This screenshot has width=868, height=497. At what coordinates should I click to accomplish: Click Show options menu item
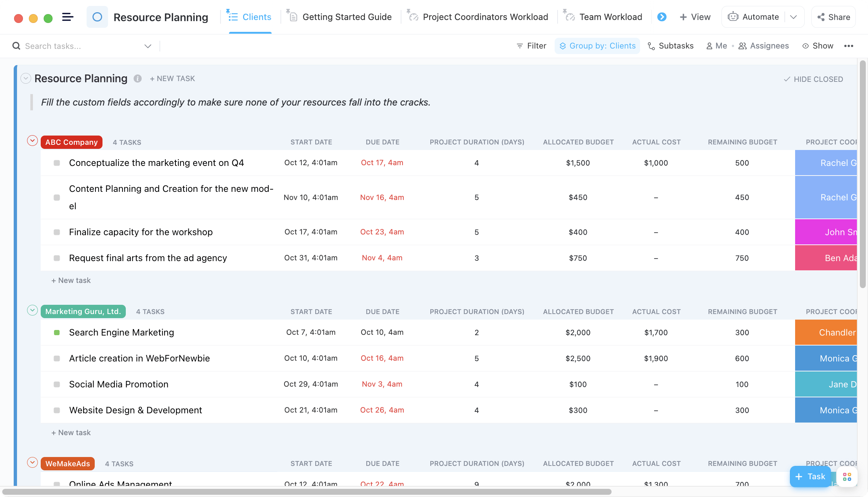coord(817,45)
